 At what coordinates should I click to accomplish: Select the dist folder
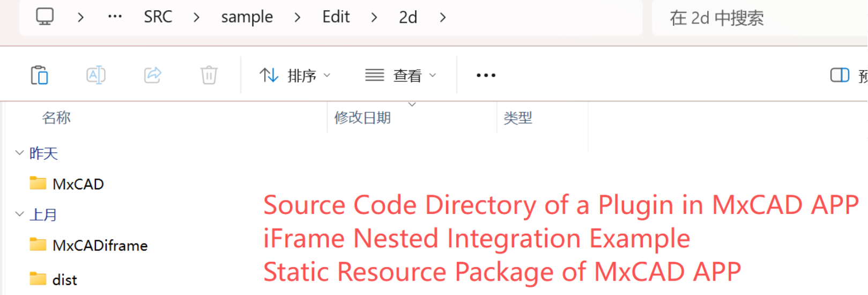click(64, 279)
